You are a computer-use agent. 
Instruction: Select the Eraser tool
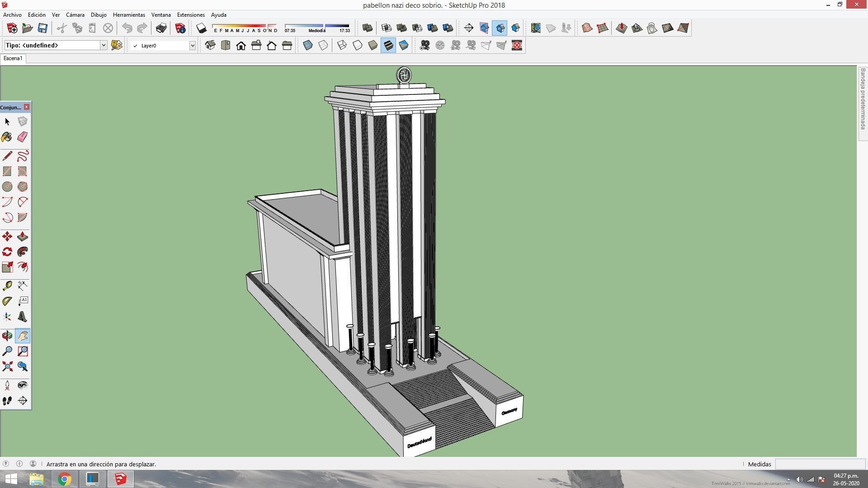point(22,137)
